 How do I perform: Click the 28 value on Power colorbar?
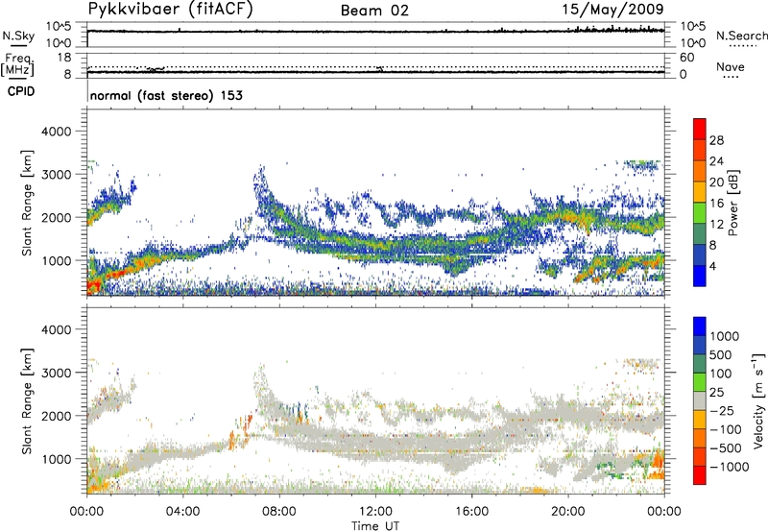[716, 140]
